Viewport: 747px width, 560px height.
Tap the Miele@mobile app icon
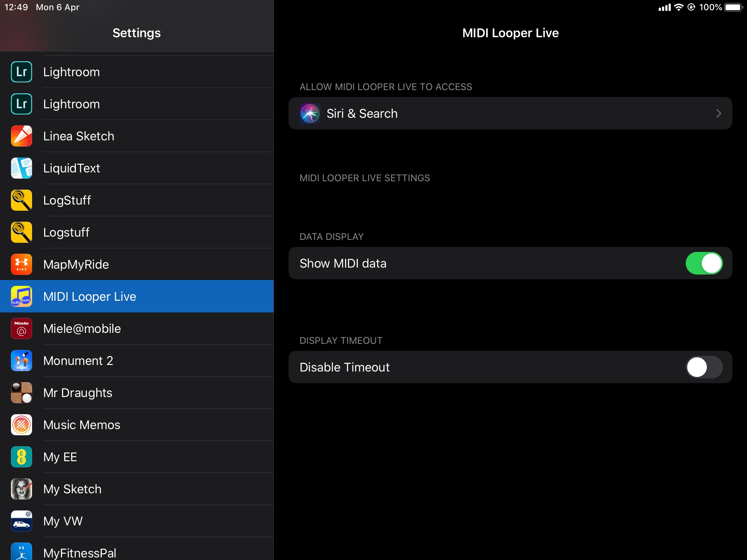(22, 328)
